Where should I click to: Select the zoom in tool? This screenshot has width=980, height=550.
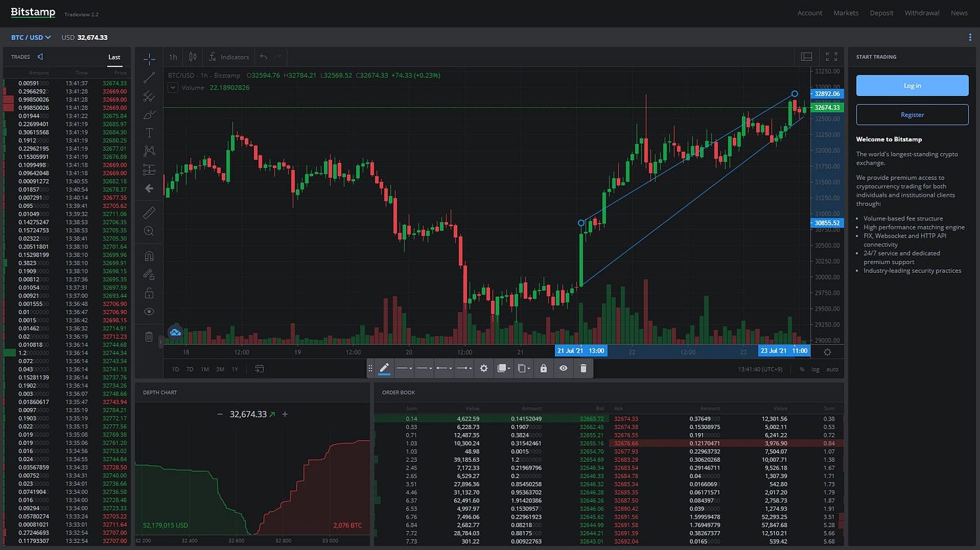click(148, 231)
